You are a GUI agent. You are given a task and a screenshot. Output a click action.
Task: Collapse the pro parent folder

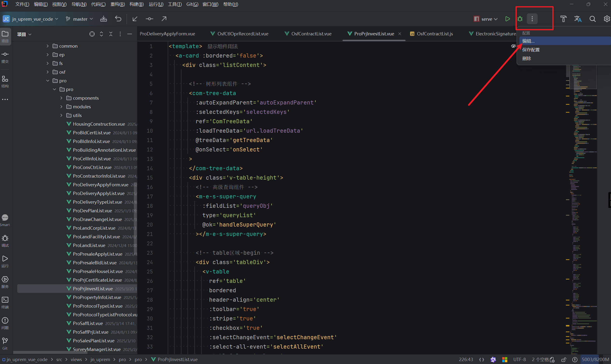coord(48,81)
